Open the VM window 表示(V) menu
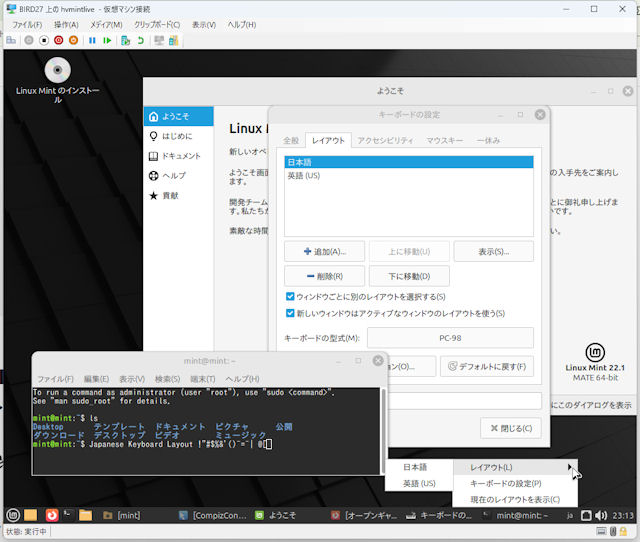 [204, 24]
